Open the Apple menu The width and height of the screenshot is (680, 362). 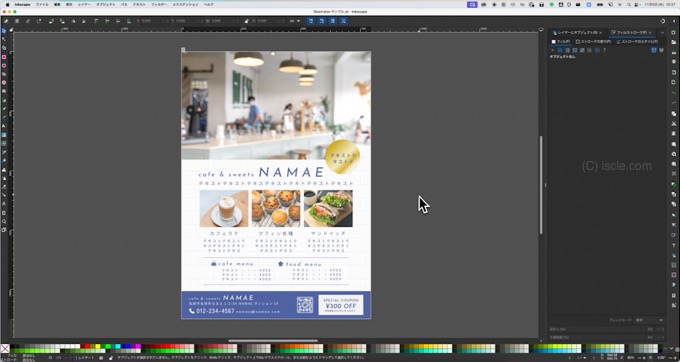coord(7,4)
